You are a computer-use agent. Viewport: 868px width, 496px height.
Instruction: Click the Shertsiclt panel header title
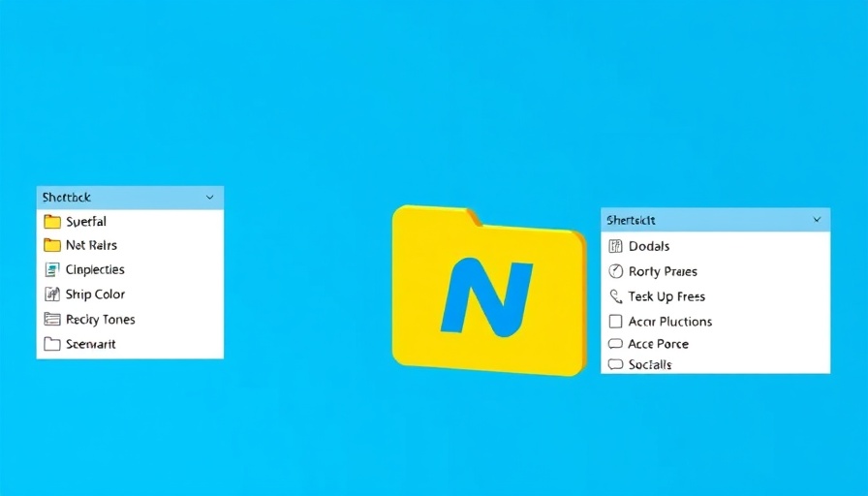(x=631, y=220)
